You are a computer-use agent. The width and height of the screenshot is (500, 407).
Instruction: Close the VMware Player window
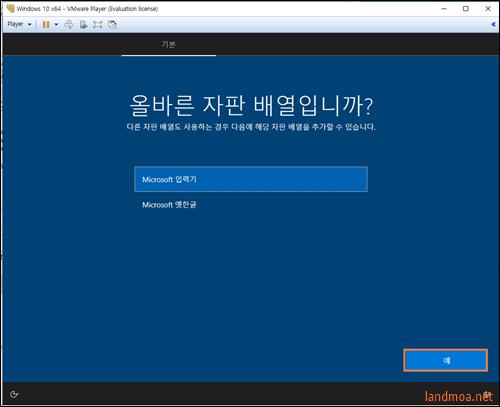(x=488, y=9)
